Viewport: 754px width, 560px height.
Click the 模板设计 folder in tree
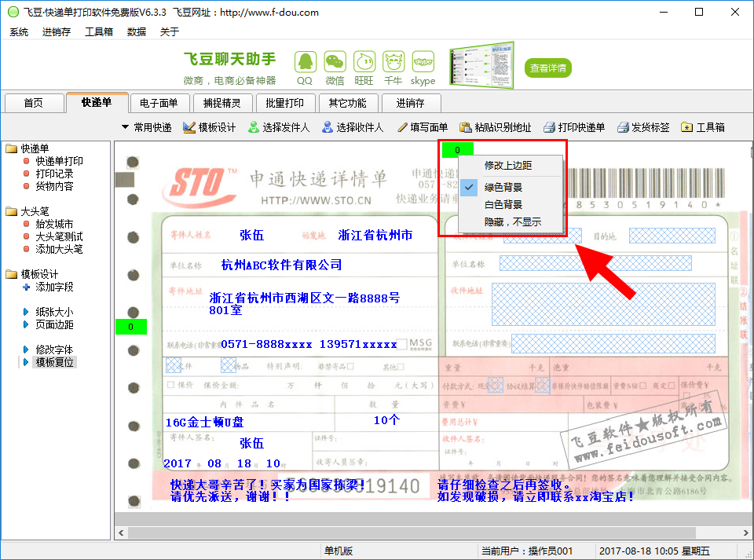tap(33, 274)
